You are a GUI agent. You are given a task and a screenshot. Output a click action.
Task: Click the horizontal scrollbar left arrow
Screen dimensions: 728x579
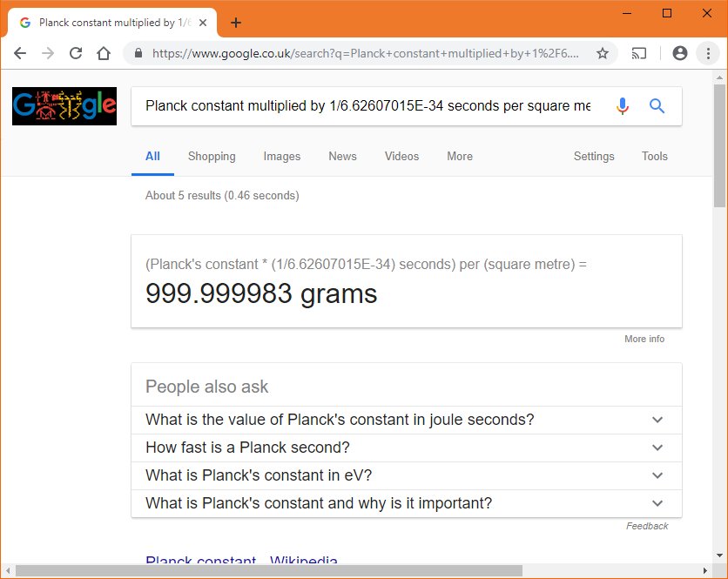8,570
